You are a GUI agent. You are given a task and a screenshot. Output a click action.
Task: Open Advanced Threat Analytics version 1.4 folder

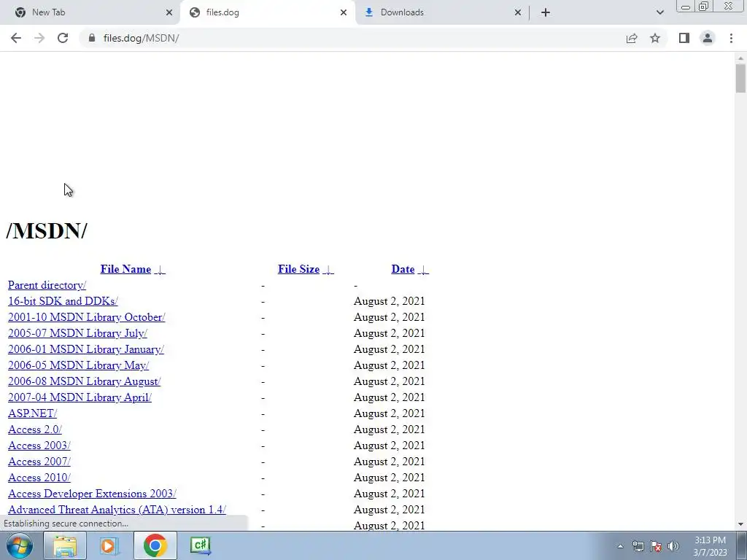coord(117,510)
